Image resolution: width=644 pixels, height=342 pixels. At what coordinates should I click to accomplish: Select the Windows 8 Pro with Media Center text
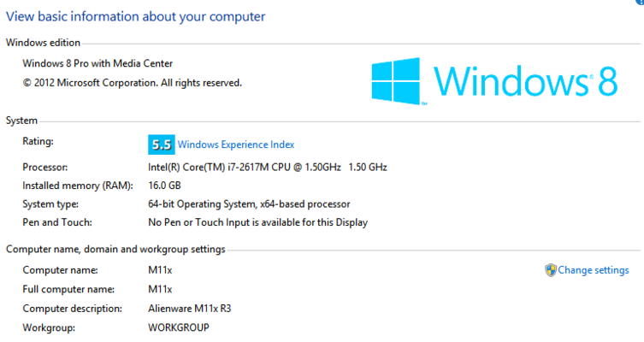97,63
